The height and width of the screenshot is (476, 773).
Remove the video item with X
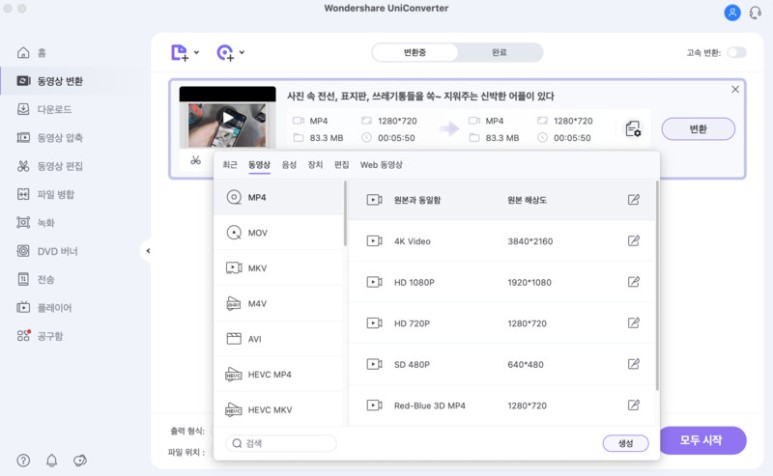(x=735, y=89)
